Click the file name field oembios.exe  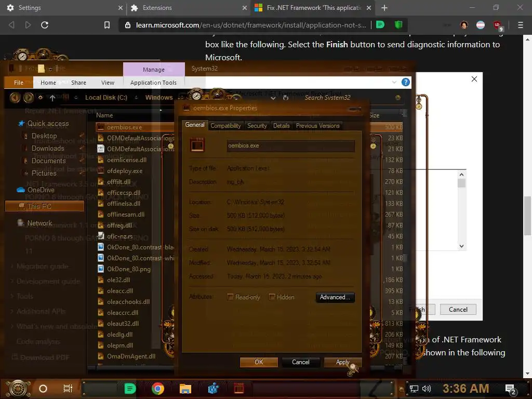click(x=291, y=146)
